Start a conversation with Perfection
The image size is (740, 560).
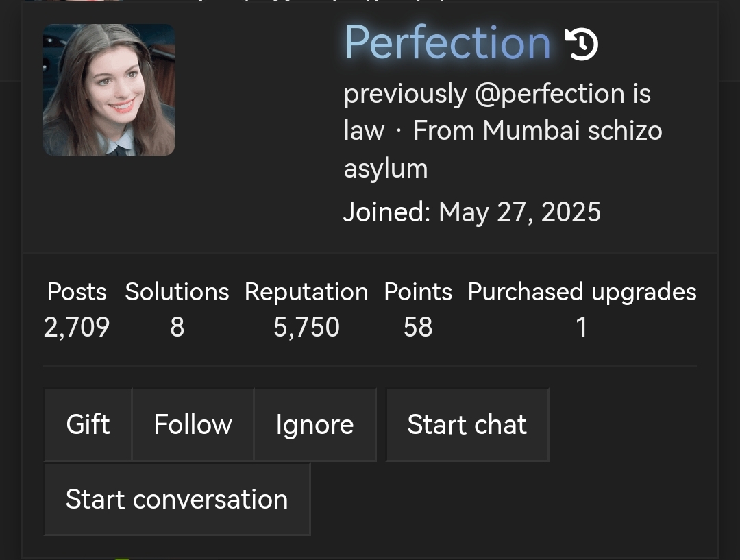coord(177,499)
